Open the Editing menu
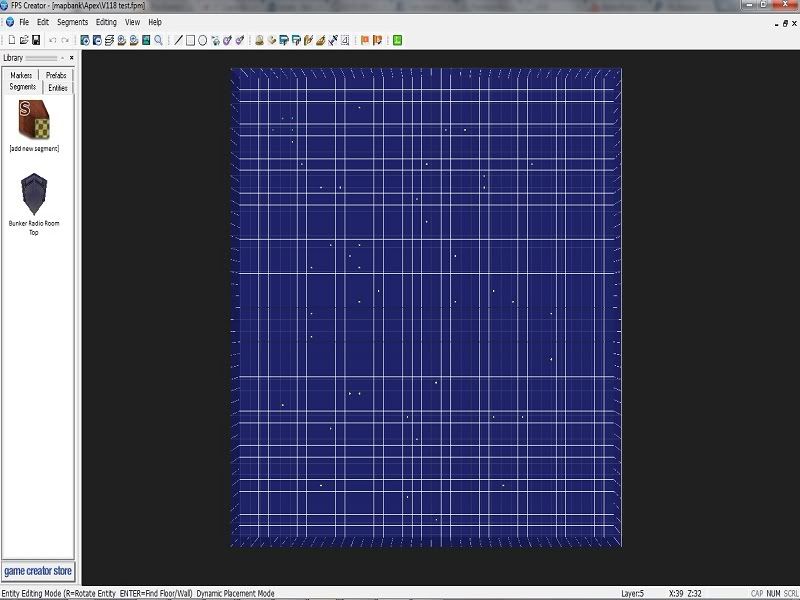 (x=106, y=22)
